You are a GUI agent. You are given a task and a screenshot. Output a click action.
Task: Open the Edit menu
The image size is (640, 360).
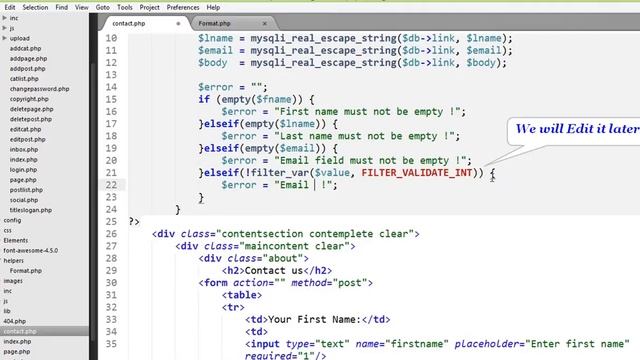point(10,7)
